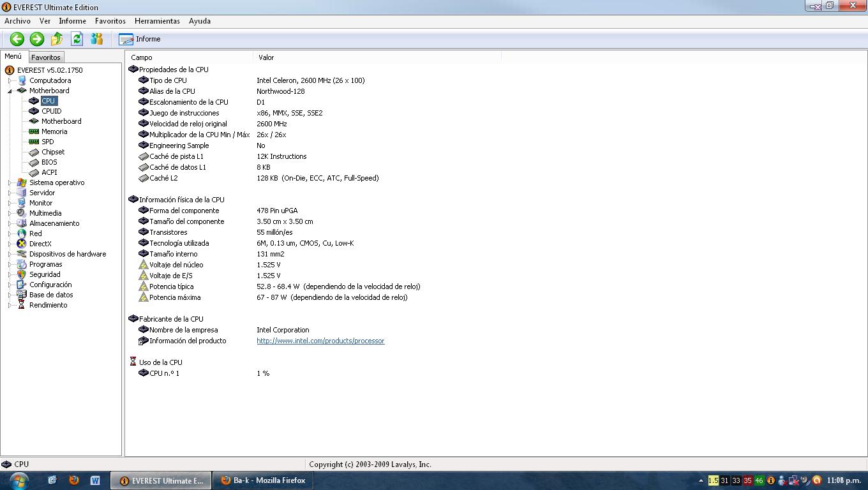Open the Informe report button
The height and width of the screenshot is (490, 868).
pyautogui.click(x=140, y=39)
